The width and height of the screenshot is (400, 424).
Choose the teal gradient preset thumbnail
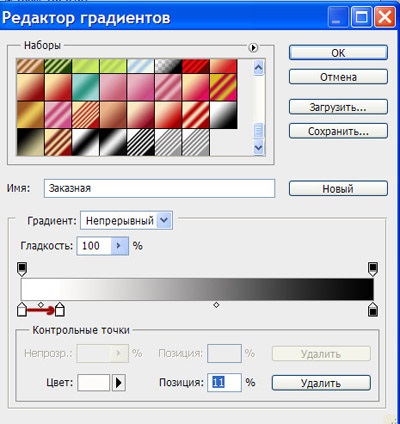86,87
